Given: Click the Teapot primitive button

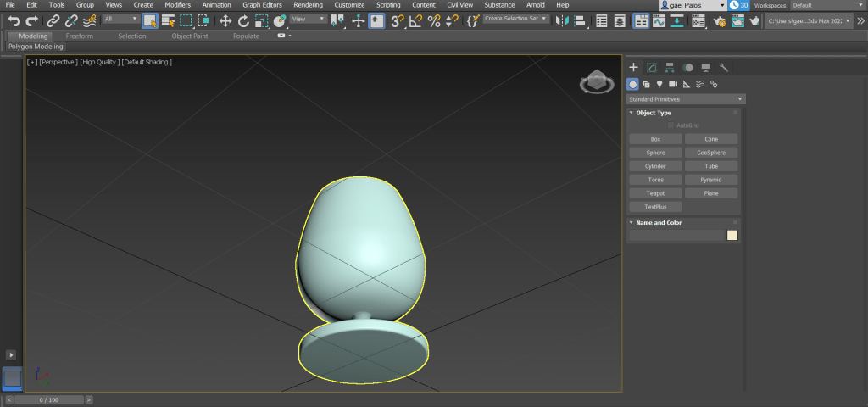Looking at the screenshot, I should tap(655, 193).
